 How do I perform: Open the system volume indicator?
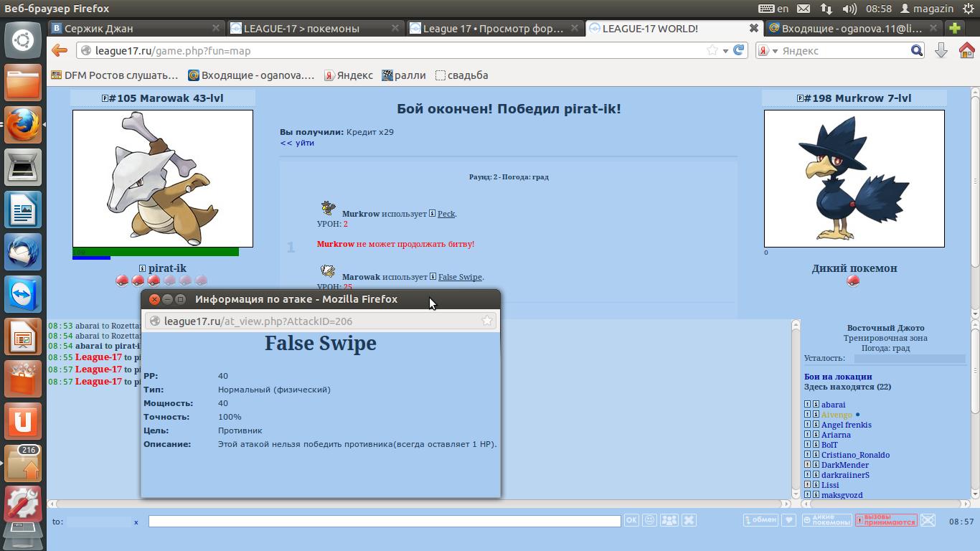[849, 9]
